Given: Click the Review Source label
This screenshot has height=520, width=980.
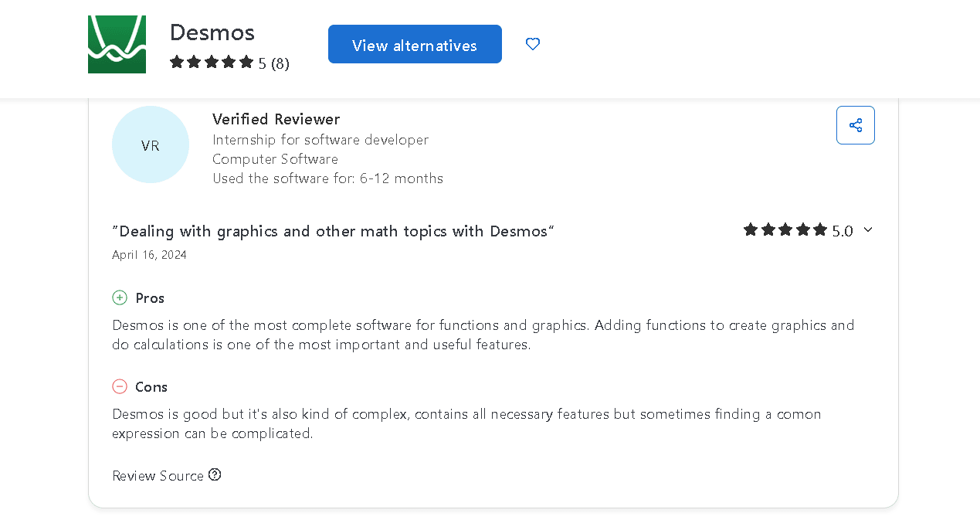Looking at the screenshot, I should [158, 475].
